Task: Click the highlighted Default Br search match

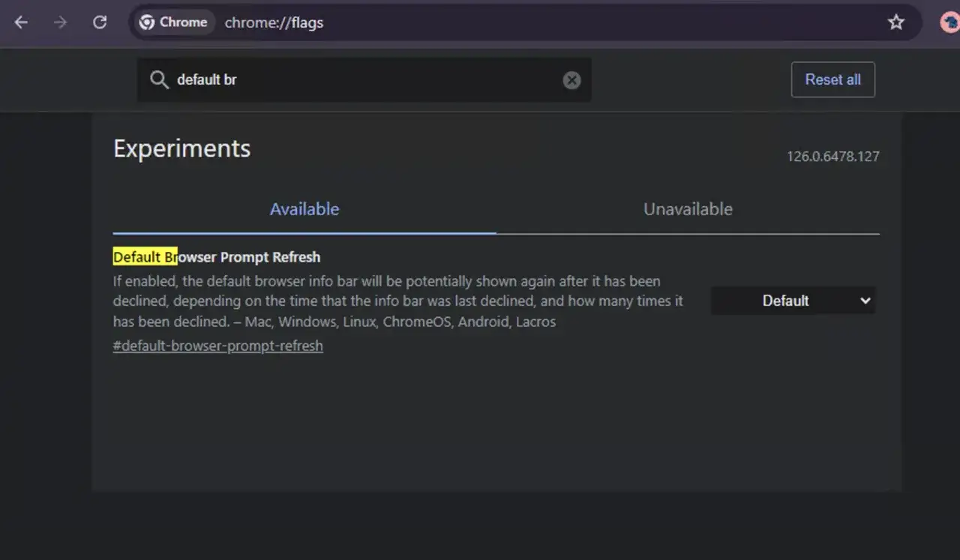Action: [x=145, y=256]
